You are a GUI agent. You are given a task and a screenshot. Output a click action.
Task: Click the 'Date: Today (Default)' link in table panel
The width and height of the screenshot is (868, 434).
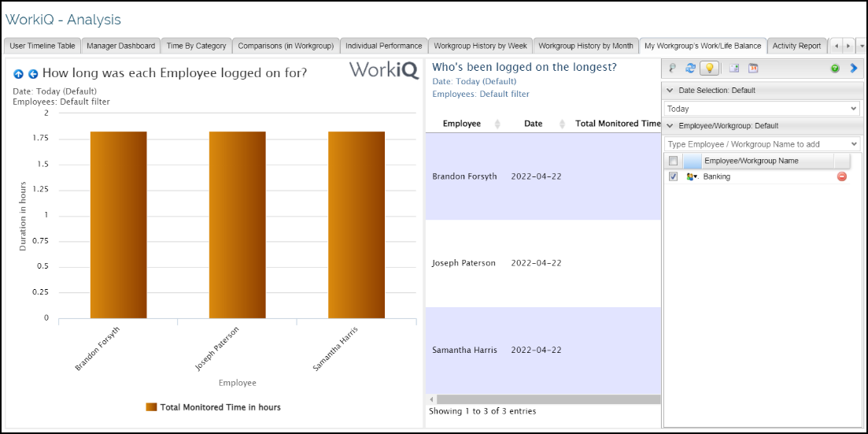tap(474, 81)
